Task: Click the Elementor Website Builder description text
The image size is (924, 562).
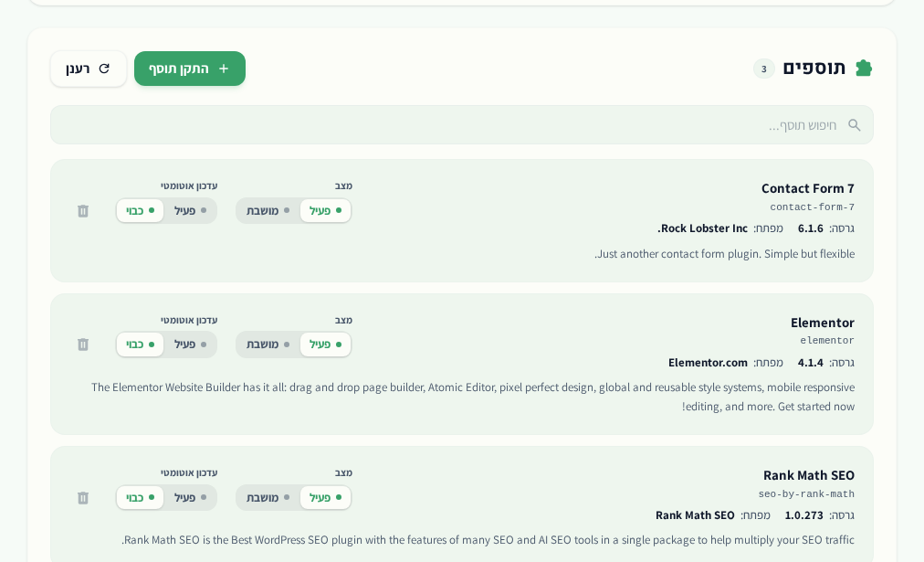Action: (x=473, y=397)
